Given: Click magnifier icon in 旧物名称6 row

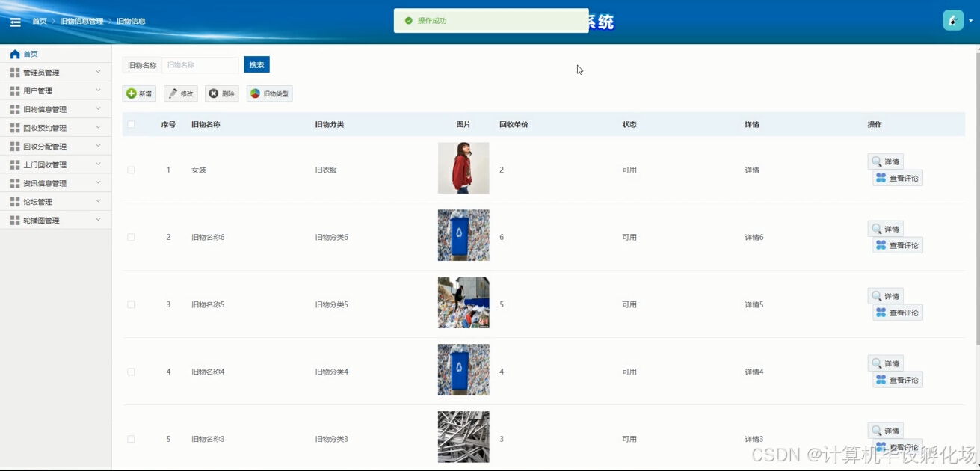Looking at the screenshot, I should pyautogui.click(x=876, y=229).
